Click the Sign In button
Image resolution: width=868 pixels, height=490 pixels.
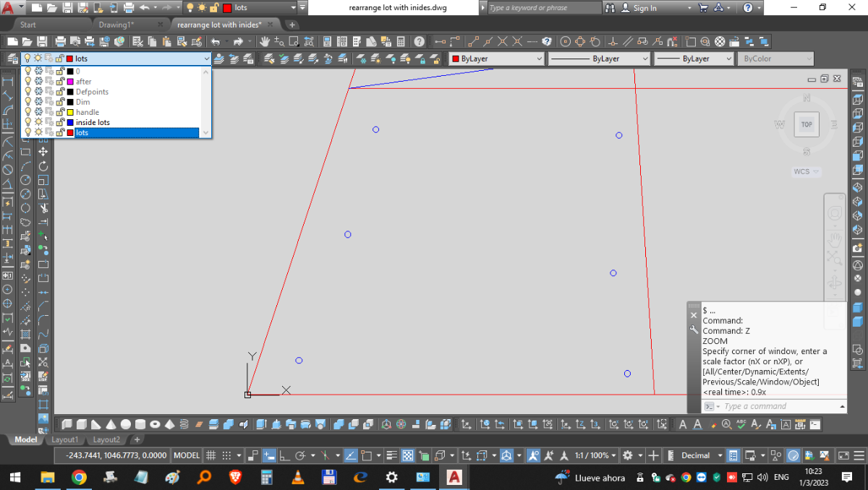(x=644, y=8)
